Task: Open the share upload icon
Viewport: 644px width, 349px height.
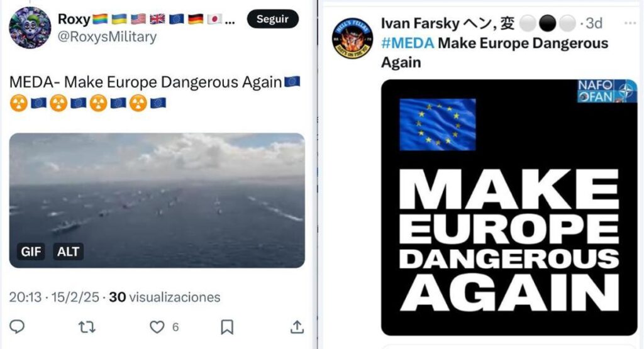Action: [297, 327]
